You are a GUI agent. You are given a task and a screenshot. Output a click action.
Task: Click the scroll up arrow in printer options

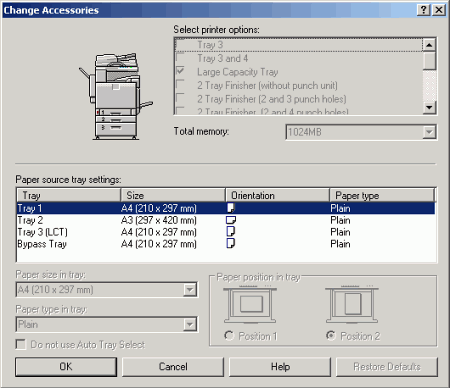tap(429, 45)
